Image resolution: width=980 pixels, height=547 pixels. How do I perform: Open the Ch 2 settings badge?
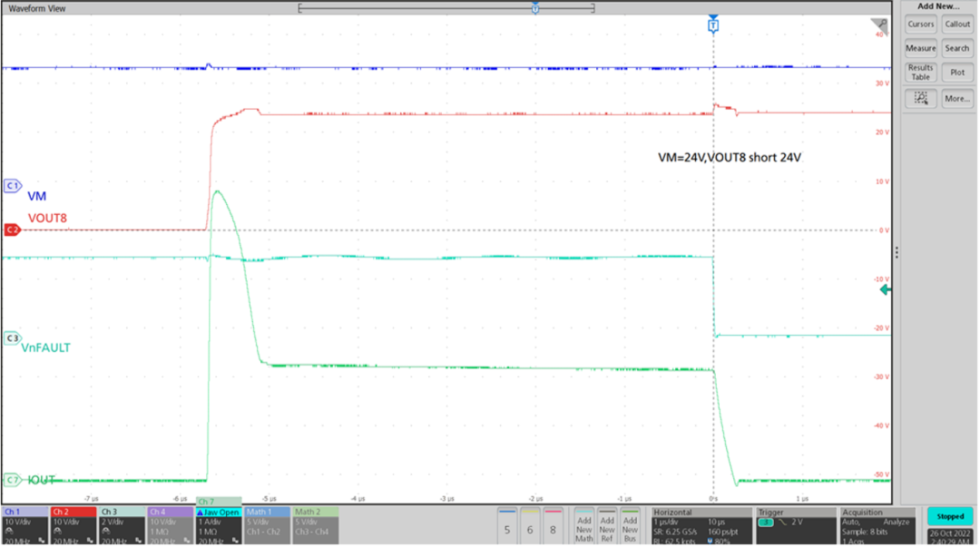pyautogui.click(x=73, y=526)
